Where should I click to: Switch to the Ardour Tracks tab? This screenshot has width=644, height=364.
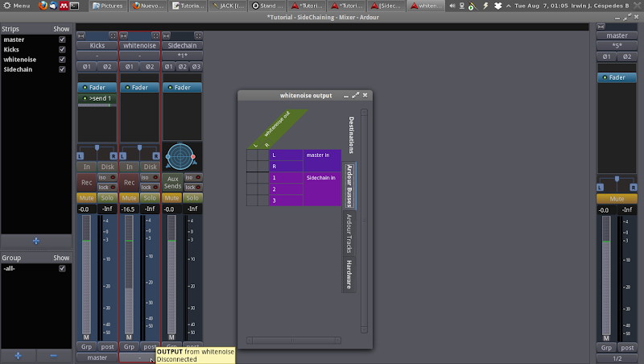pos(349,234)
